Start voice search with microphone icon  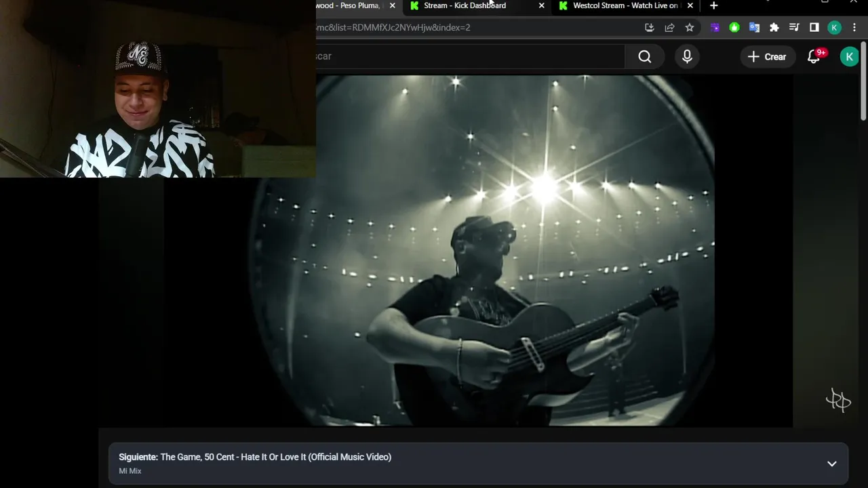click(687, 57)
